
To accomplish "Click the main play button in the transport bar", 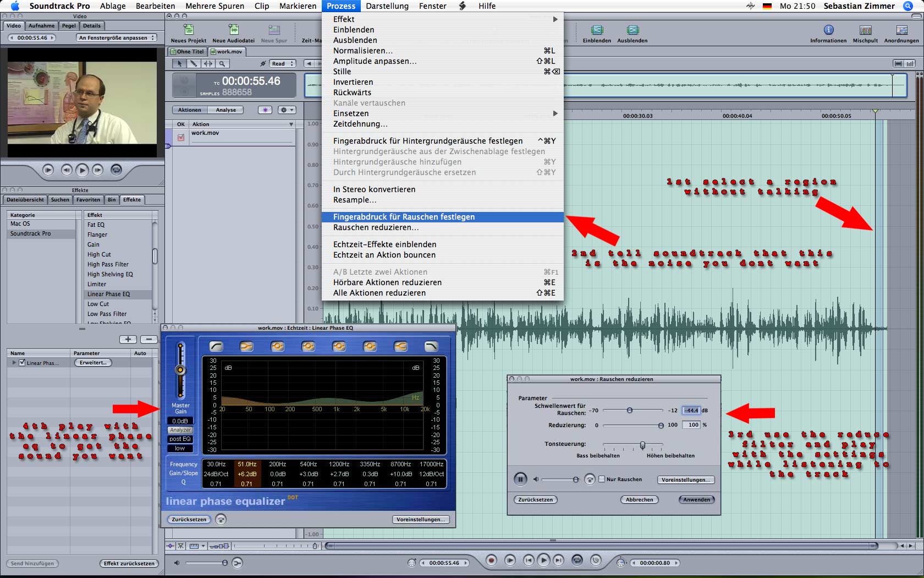I will [543, 560].
